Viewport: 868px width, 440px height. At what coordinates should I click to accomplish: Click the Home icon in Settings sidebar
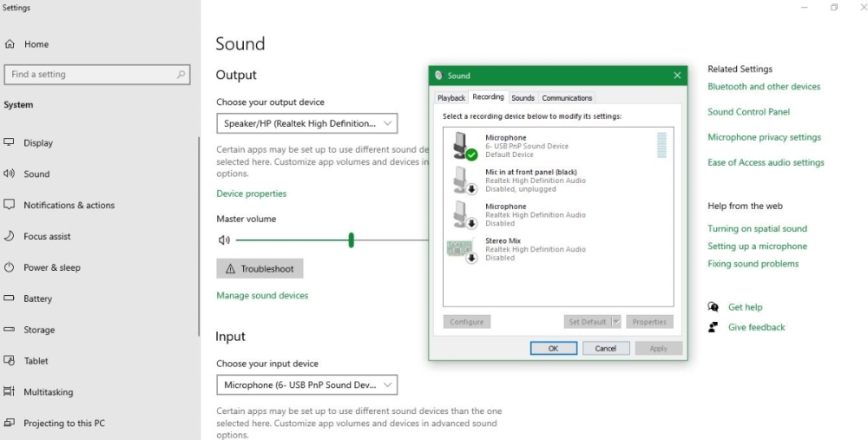tap(10, 44)
